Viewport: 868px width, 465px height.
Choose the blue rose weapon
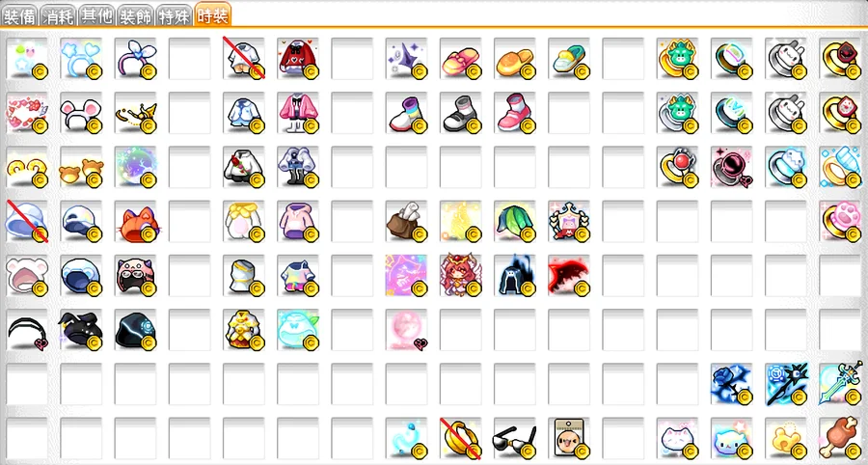(x=732, y=384)
